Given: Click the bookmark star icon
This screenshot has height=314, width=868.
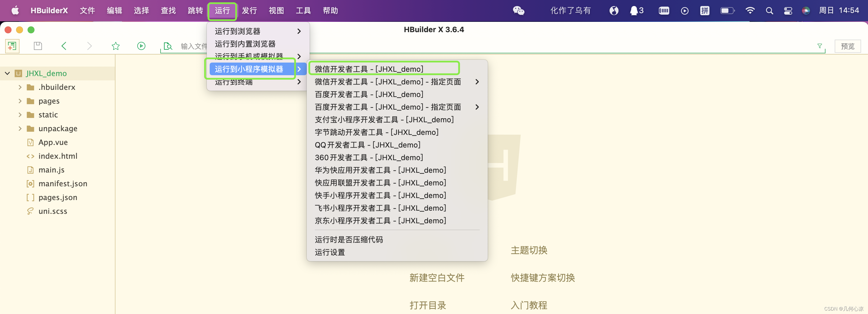Looking at the screenshot, I should pos(115,46).
